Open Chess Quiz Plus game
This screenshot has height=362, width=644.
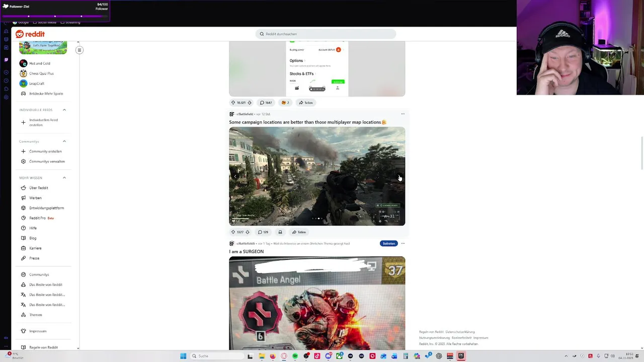[41, 73]
